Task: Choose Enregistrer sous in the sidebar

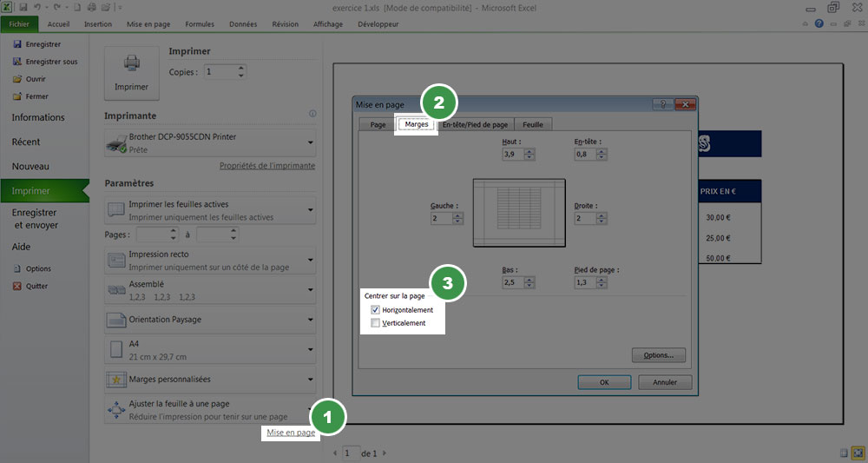Action: [x=45, y=62]
